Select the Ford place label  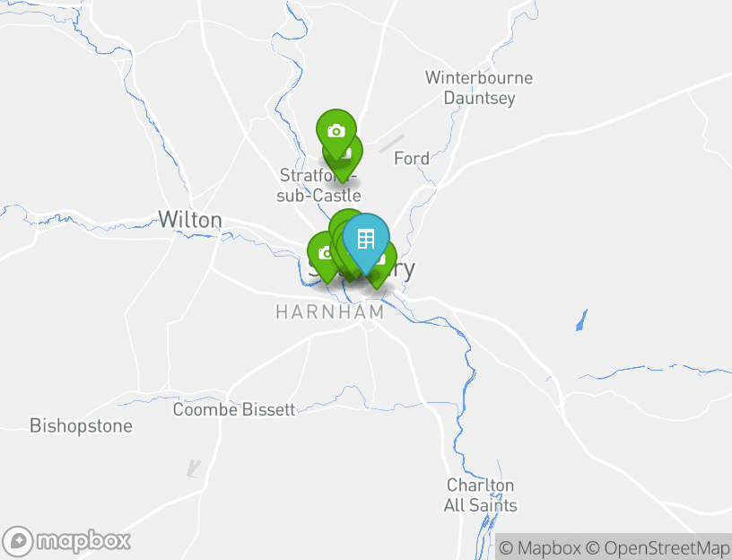point(412,158)
